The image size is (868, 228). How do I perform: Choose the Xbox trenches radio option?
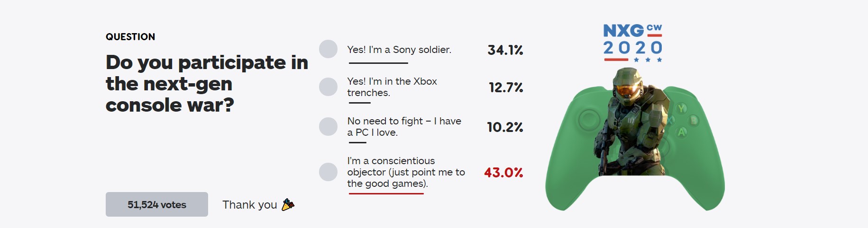[x=328, y=87]
